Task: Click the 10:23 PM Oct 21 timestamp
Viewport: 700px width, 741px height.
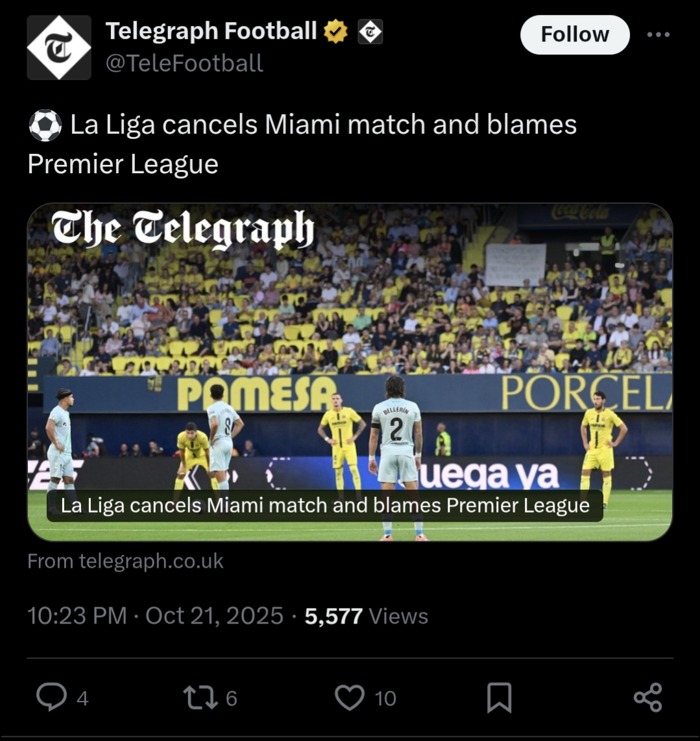Action: coord(155,616)
